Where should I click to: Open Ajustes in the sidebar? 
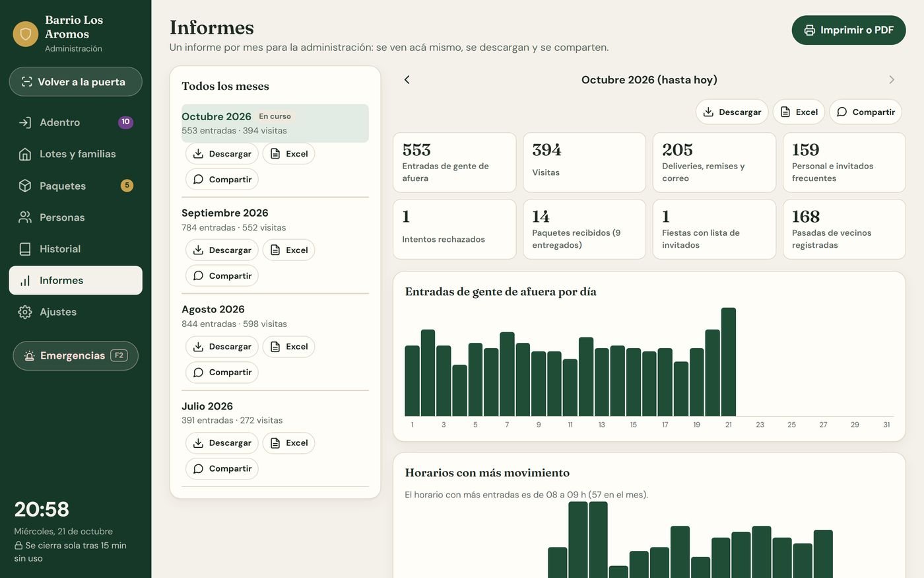[x=75, y=312]
